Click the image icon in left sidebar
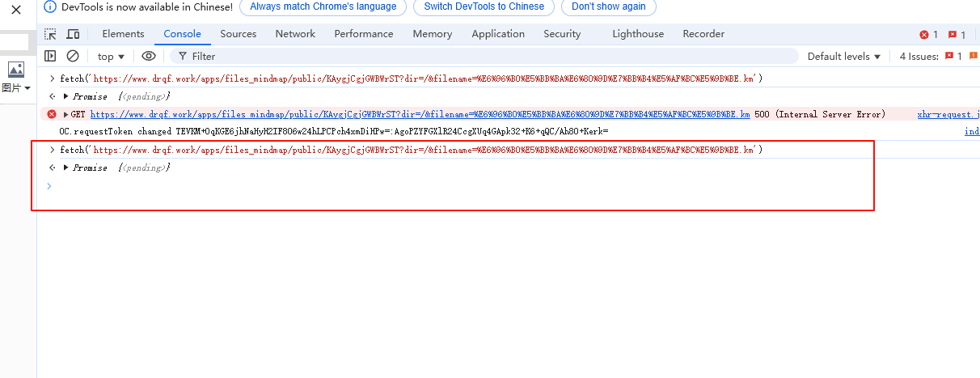This screenshot has width=980, height=378. pos(16,69)
